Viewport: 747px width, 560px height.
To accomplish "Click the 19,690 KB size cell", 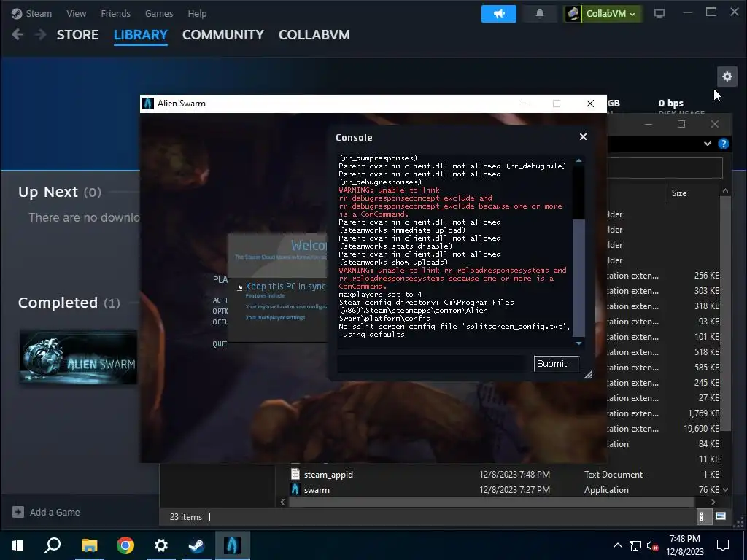I will pos(701,429).
